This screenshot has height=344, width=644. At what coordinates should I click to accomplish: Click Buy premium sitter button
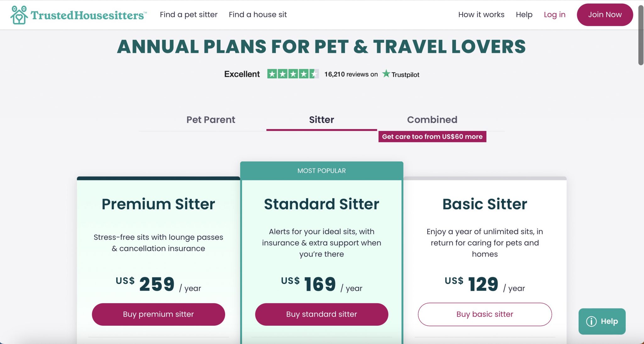tap(158, 314)
